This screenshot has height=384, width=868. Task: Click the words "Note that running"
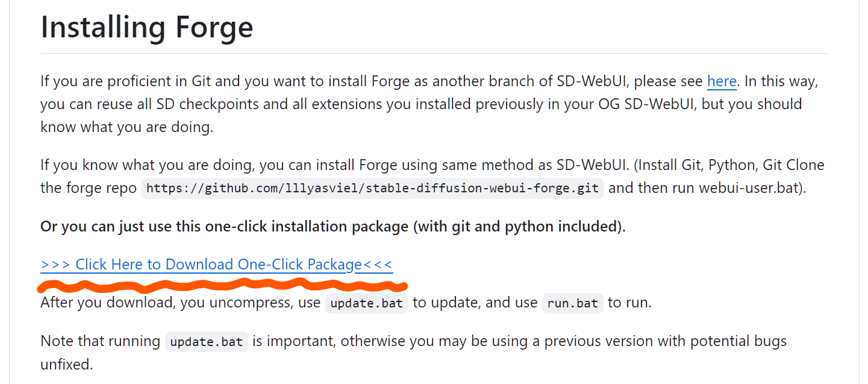[x=100, y=341]
